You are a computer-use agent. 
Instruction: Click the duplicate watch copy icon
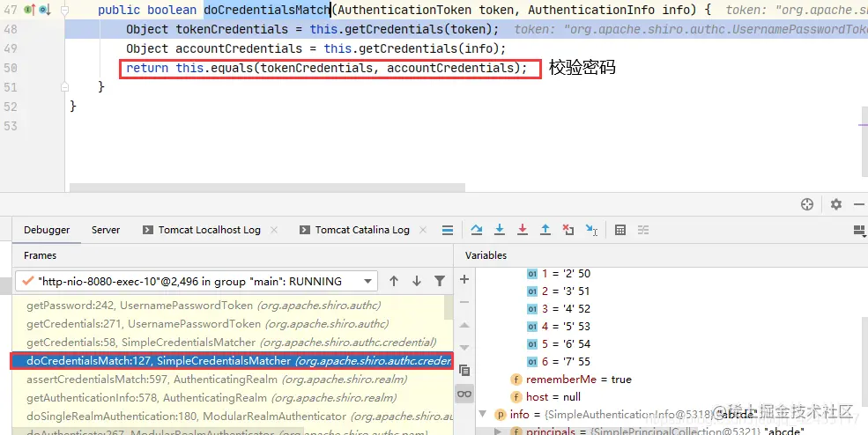click(x=464, y=370)
